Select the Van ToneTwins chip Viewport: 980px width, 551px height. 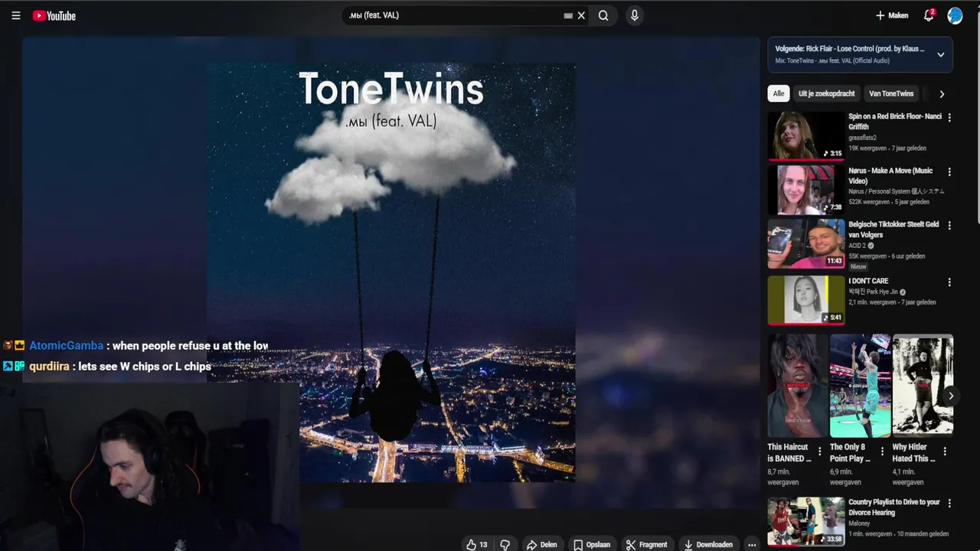click(891, 93)
